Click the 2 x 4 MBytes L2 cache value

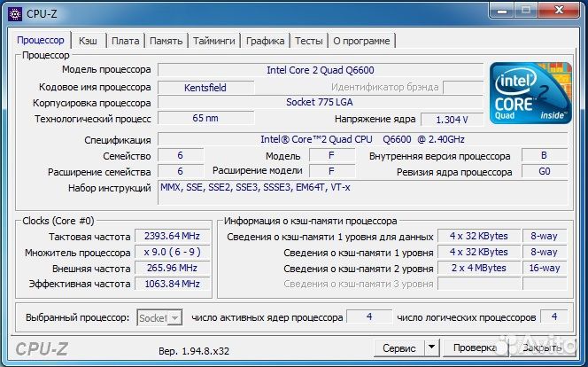[x=479, y=268]
